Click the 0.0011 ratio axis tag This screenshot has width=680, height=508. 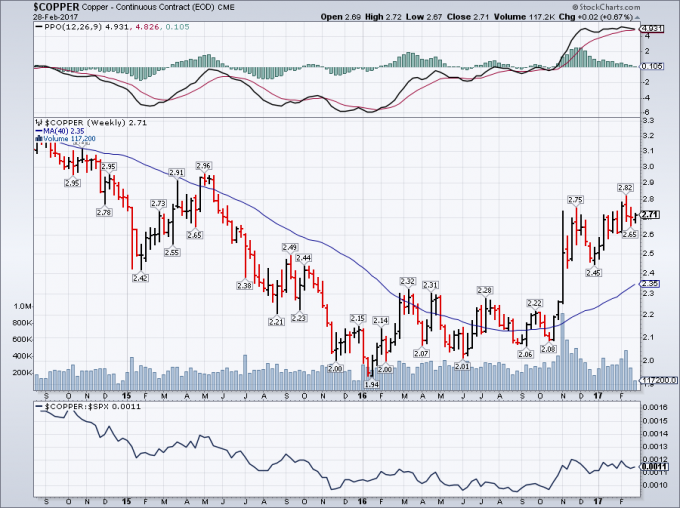[x=652, y=467]
